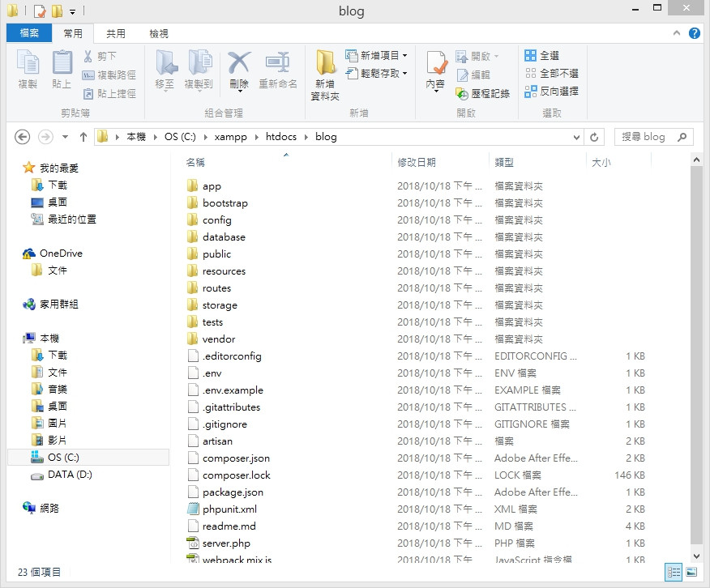Click the scrollbar up arrow in the file list

[696, 160]
